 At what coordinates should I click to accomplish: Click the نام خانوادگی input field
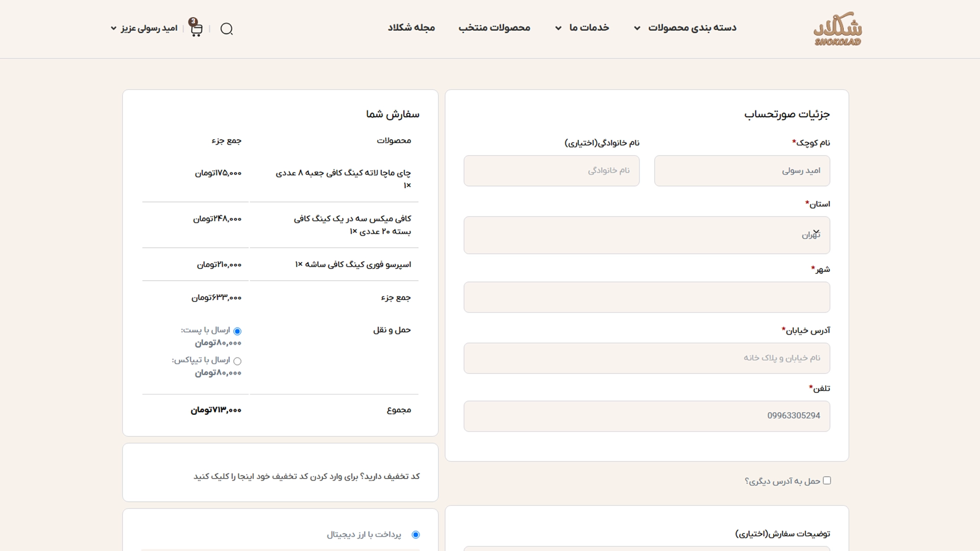[551, 171]
